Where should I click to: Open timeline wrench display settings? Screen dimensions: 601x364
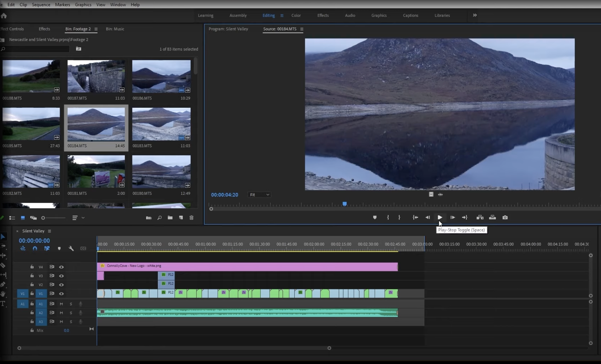pos(71,248)
